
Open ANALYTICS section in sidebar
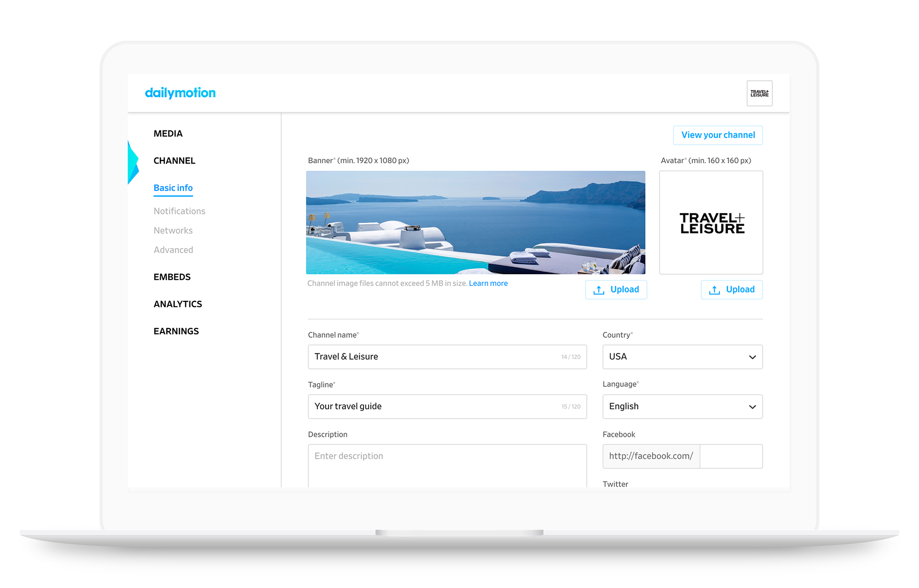[x=177, y=304]
